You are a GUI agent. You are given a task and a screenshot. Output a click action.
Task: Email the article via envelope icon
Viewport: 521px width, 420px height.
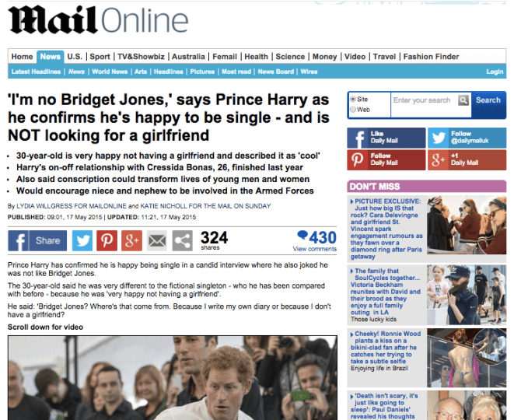tap(157, 240)
